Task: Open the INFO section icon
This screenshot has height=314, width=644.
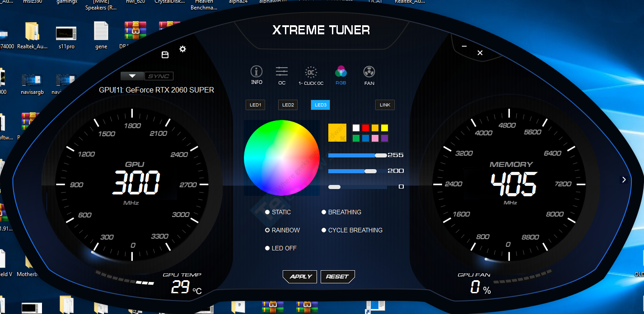Action: (257, 74)
